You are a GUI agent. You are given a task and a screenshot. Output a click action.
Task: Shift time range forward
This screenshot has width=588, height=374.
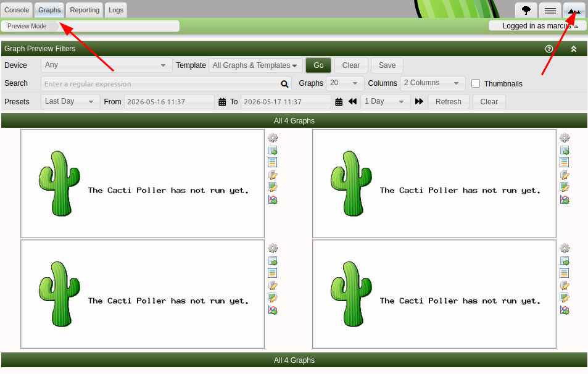click(x=419, y=101)
